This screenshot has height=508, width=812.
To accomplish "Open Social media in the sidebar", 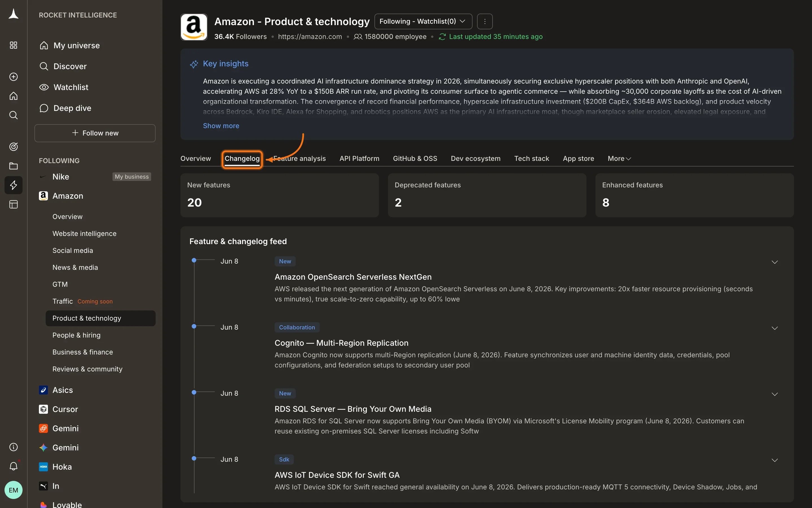I will [x=72, y=250].
